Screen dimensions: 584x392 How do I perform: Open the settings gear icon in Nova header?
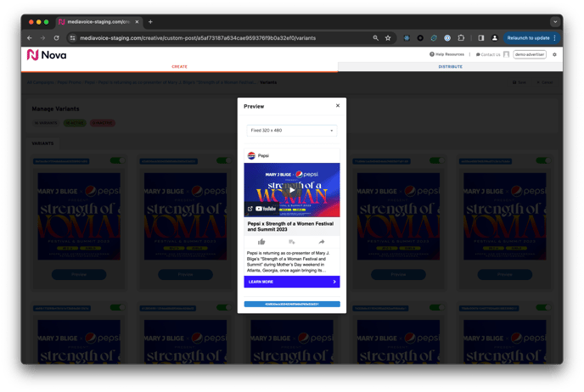555,54
